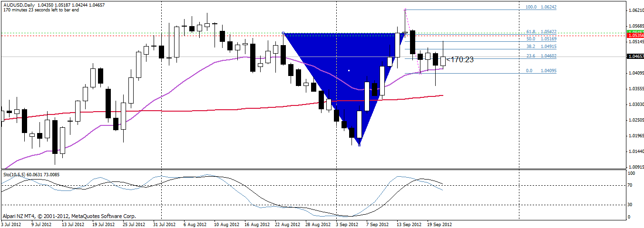
Task: Click the red 1.05356 price tag
Action: pos(635,36)
